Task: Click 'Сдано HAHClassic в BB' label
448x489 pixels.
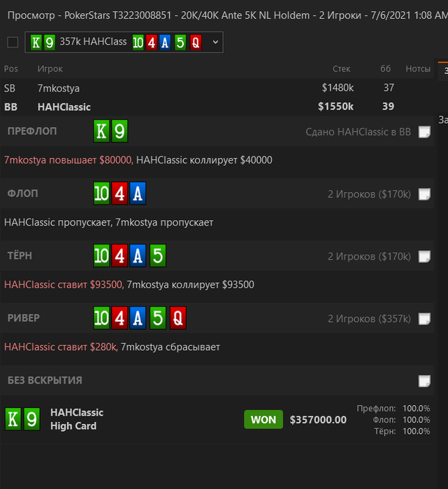Action: (x=358, y=132)
